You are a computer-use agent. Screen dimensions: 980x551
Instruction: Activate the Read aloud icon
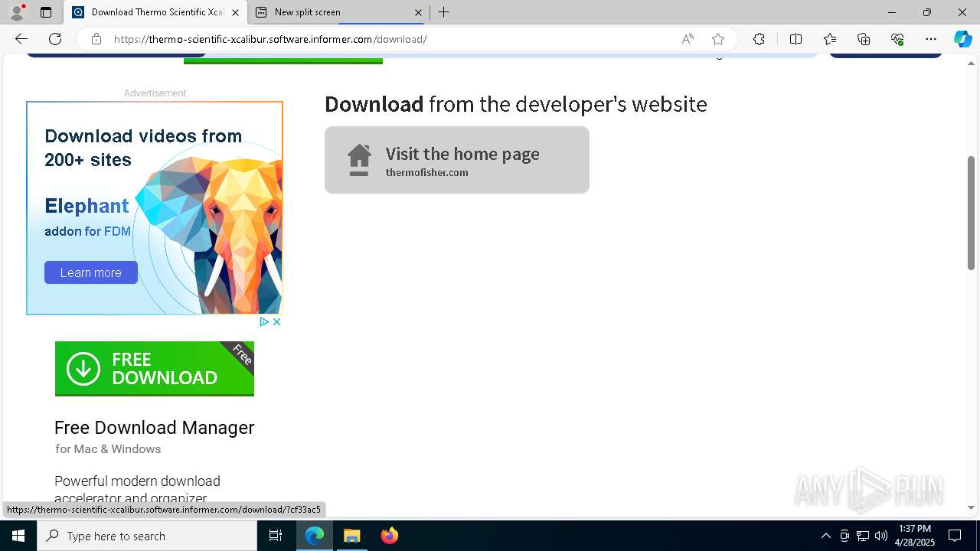click(688, 39)
